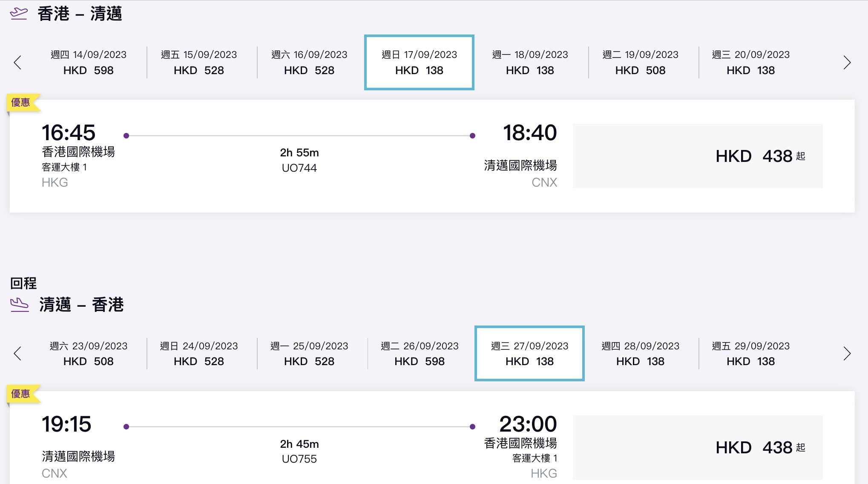
Task: Click the selected 週日 17/09/2023 date box
Action: click(420, 63)
